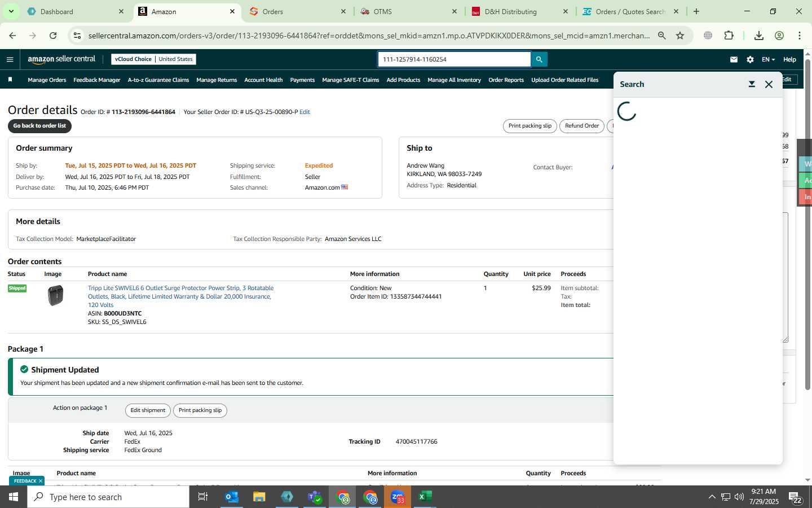Click the zoom magnifier icon in the address bar
Screen dimensions: 812x508
(662, 36)
